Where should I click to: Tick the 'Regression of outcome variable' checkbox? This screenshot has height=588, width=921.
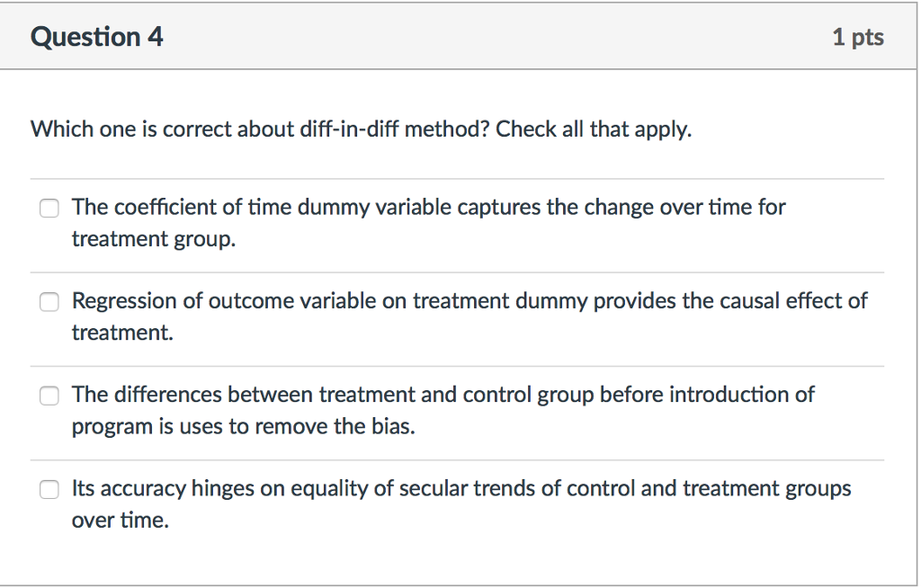pyautogui.click(x=49, y=301)
